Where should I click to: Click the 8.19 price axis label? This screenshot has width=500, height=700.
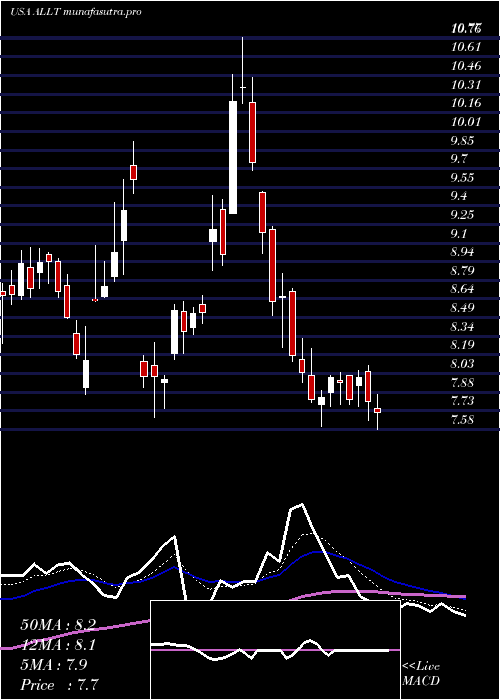click(463, 345)
